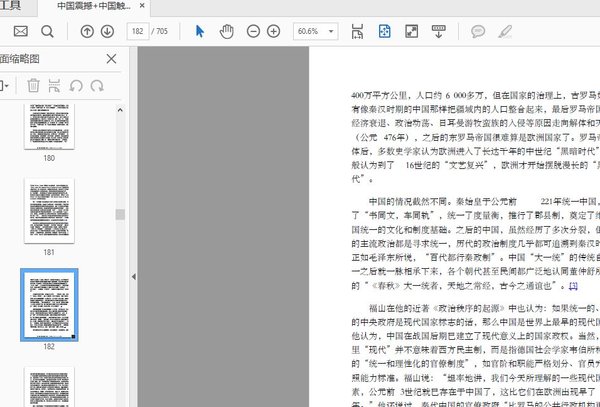Activate the arrow selection tool
This screenshot has width=600, height=407.
(200, 31)
